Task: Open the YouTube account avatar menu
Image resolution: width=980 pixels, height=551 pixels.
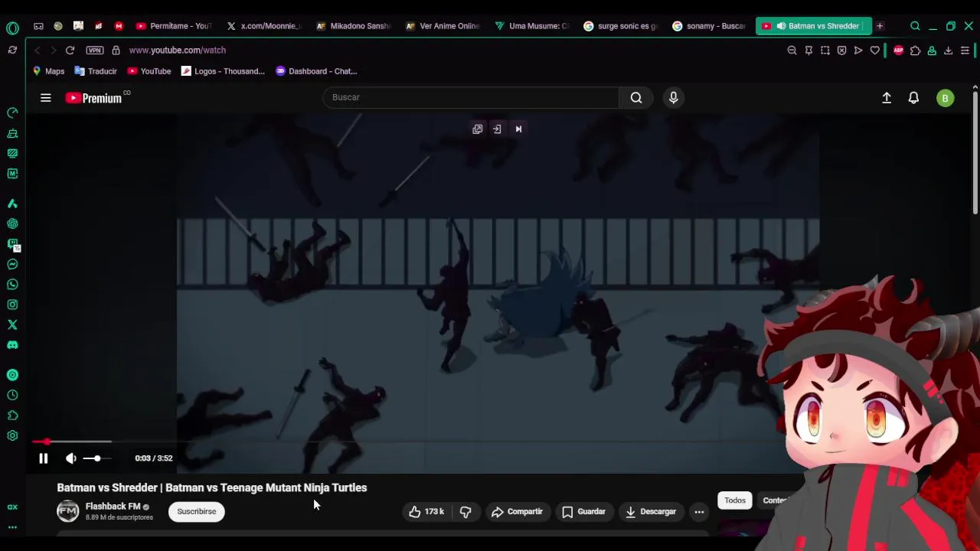Action: tap(945, 98)
